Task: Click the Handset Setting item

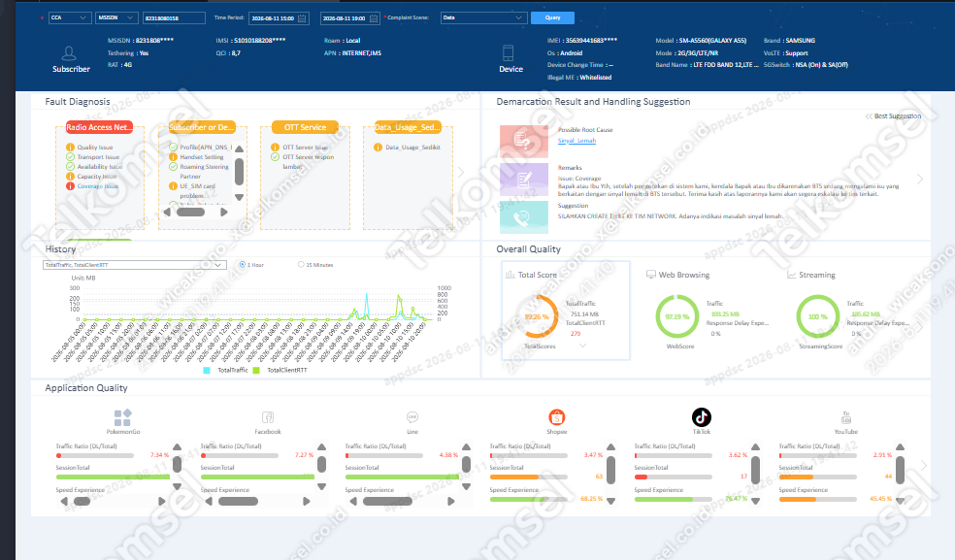Action: point(202,157)
